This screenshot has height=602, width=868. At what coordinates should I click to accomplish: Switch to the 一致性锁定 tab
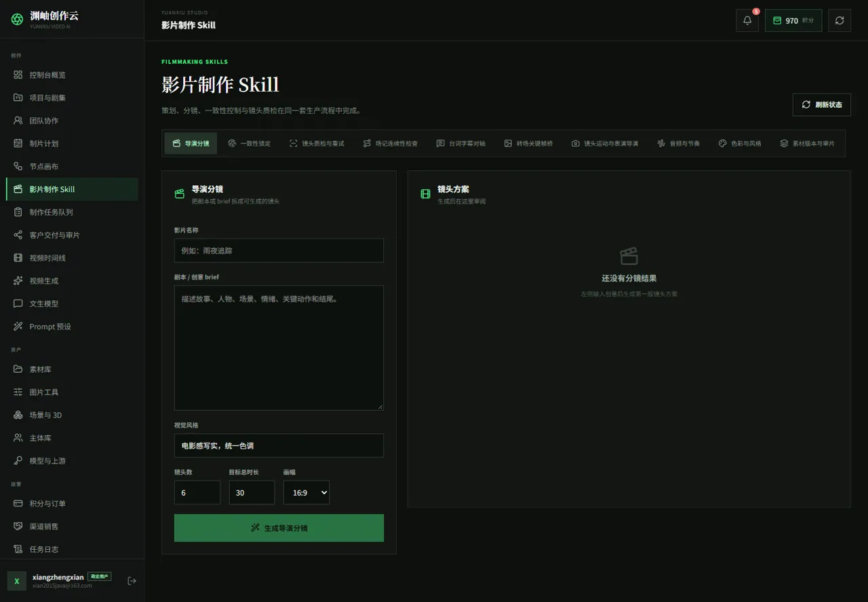pos(250,144)
